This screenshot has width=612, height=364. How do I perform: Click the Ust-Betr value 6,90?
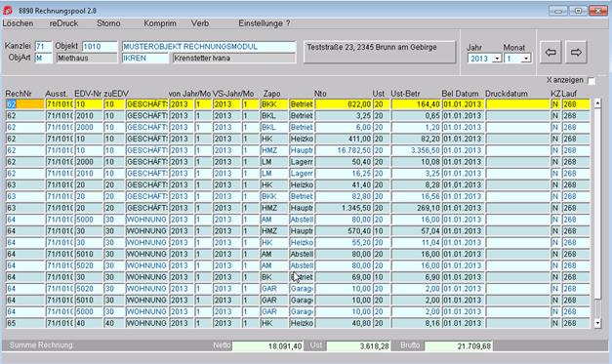coord(416,277)
